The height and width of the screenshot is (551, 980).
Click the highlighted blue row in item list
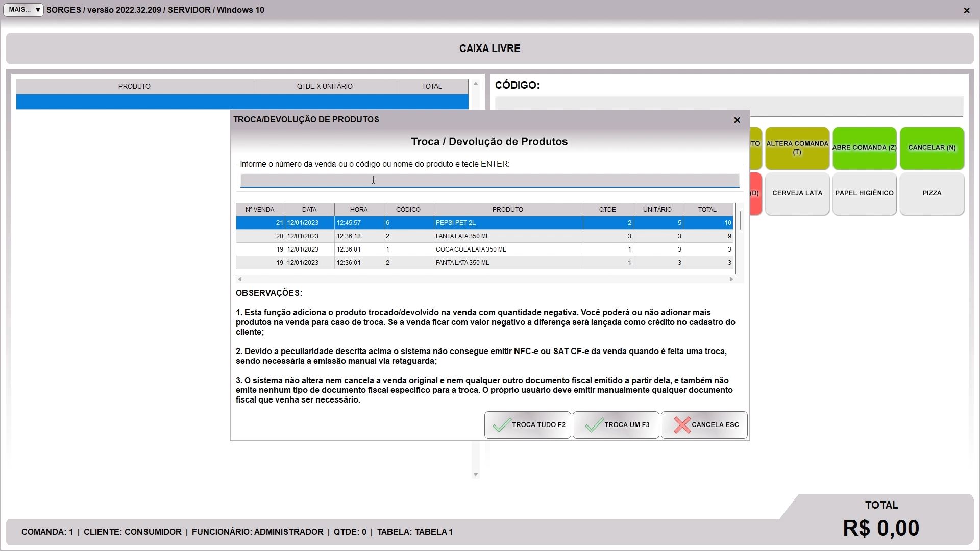pyautogui.click(x=242, y=102)
